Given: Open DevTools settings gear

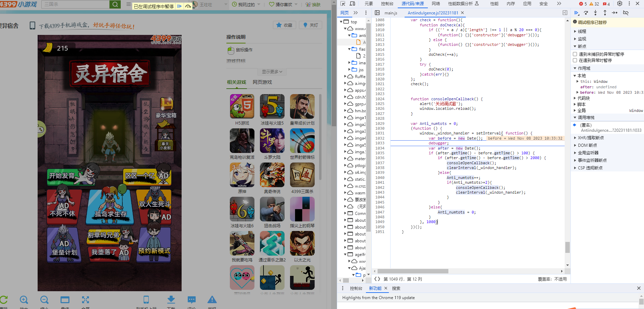Looking at the screenshot, I should pos(620,4).
